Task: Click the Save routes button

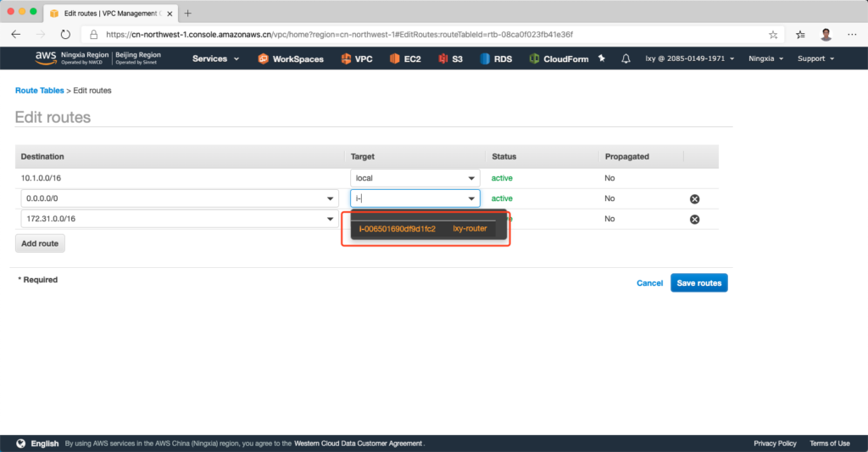Action: coord(698,283)
